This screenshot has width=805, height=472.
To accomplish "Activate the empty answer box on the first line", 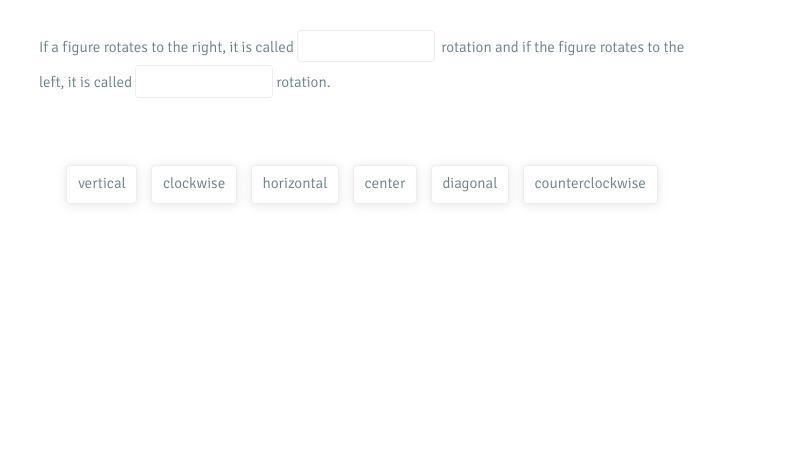I will tap(366, 46).
